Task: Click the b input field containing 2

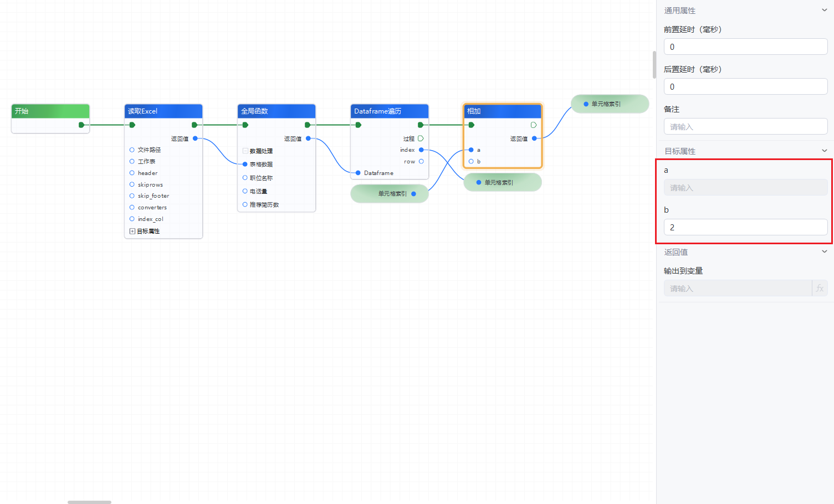Action: click(x=745, y=227)
